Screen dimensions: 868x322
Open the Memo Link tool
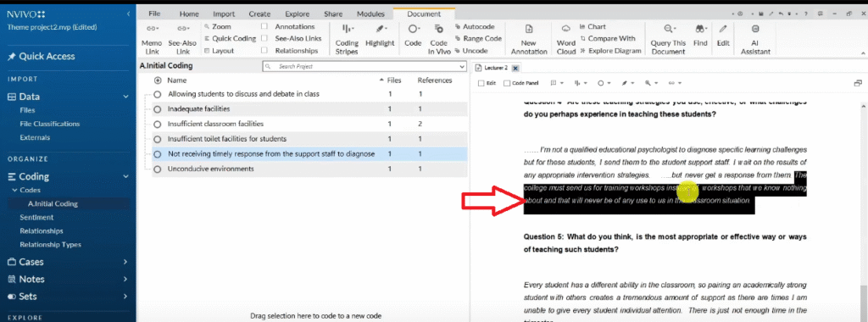click(152, 39)
